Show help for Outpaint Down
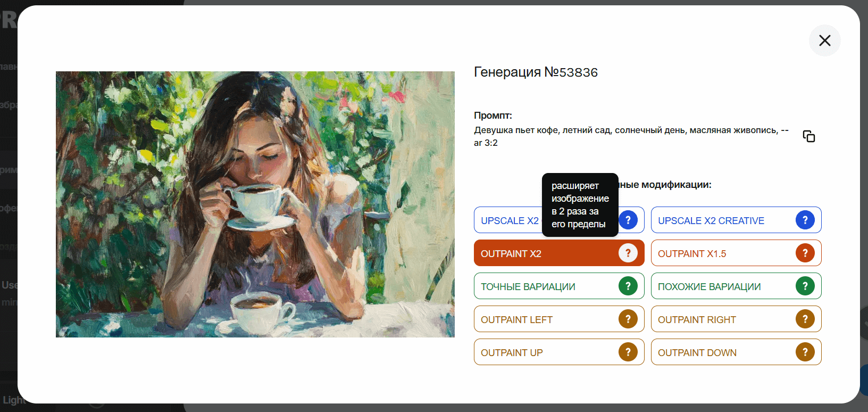868x412 pixels. [x=805, y=352]
